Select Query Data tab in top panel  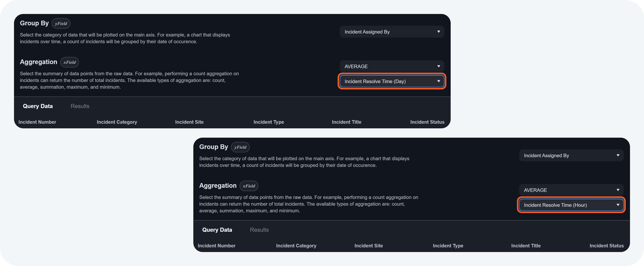pos(38,106)
